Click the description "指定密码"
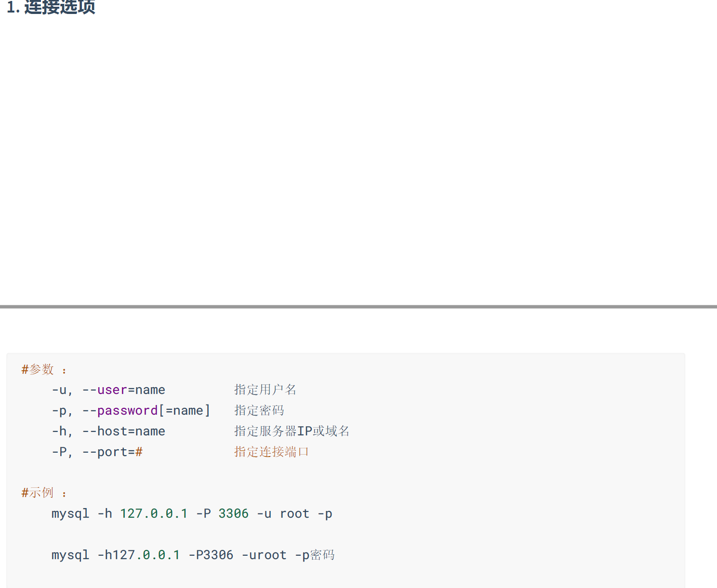Screen dimensions: 717x588 coord(259,411)
